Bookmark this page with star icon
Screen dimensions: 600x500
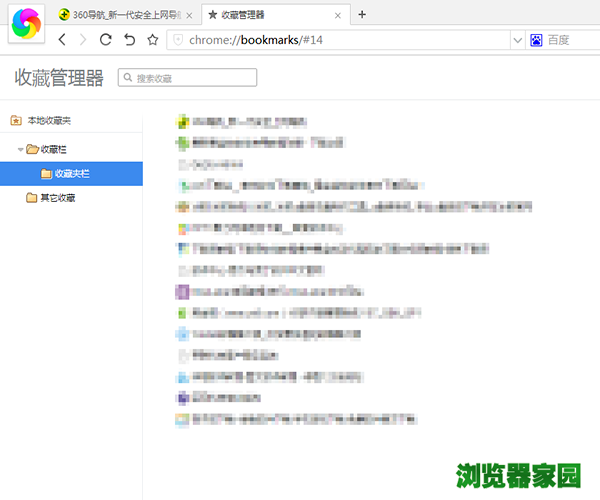point(152,40)
